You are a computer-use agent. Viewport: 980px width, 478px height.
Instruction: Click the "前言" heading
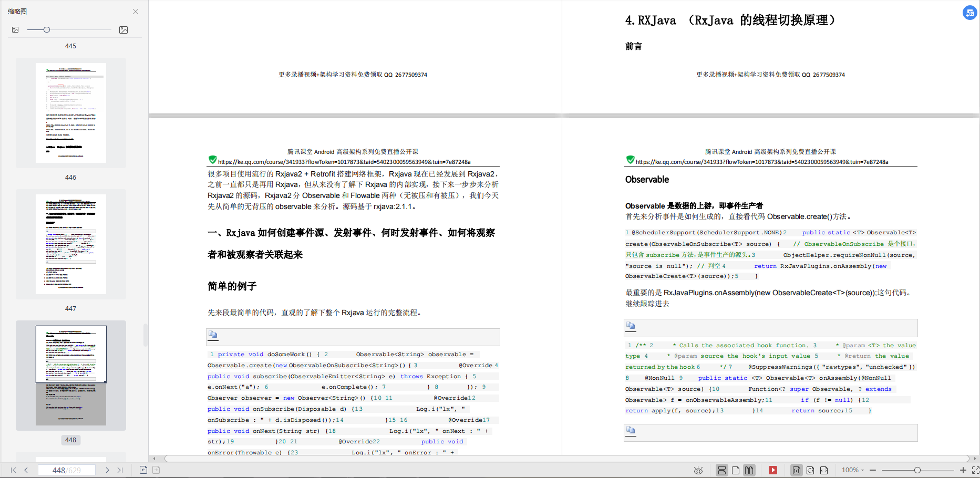pos(633,46)
